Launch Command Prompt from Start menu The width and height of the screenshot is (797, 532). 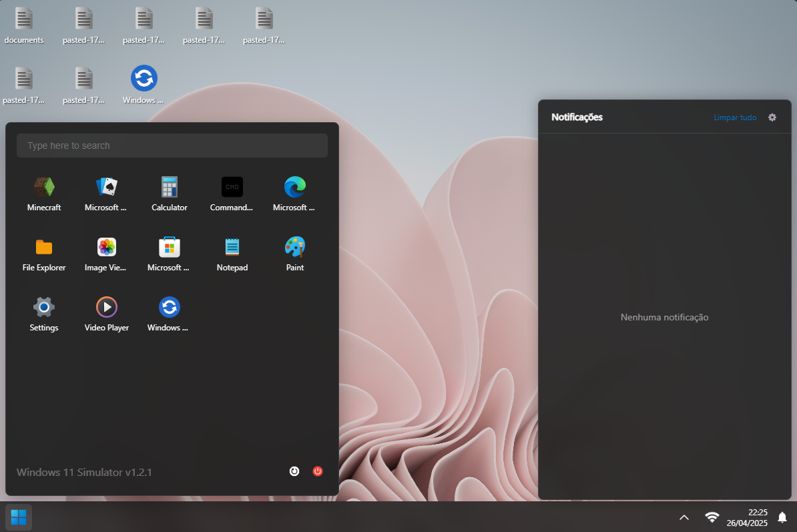coord(232,194)
